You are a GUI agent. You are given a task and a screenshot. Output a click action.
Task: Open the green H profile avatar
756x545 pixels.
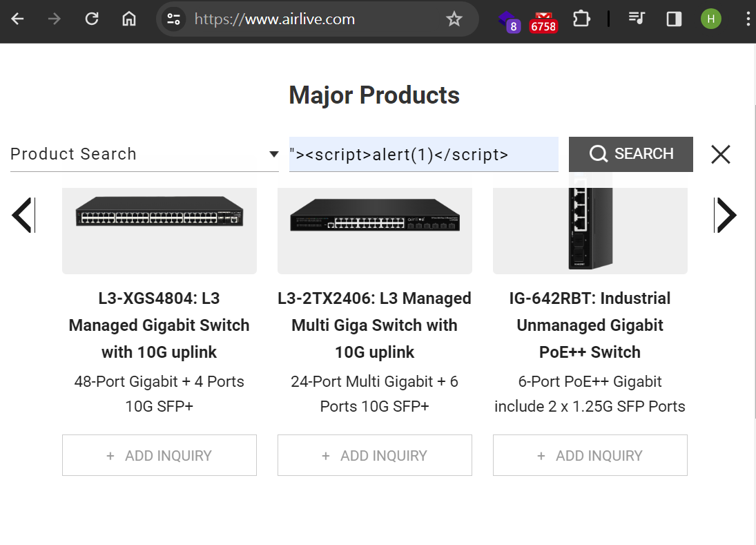coord(710,19)
